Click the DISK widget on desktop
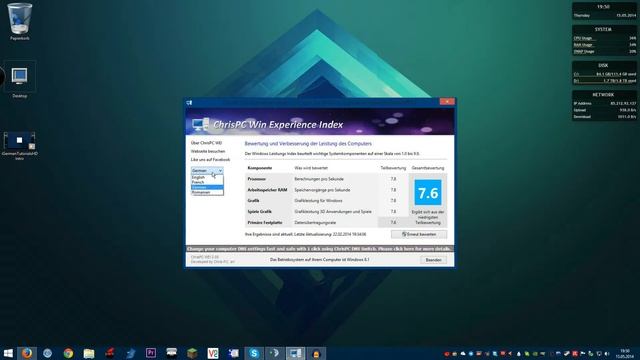The image size is (640, 360). (x=604, y=73)
